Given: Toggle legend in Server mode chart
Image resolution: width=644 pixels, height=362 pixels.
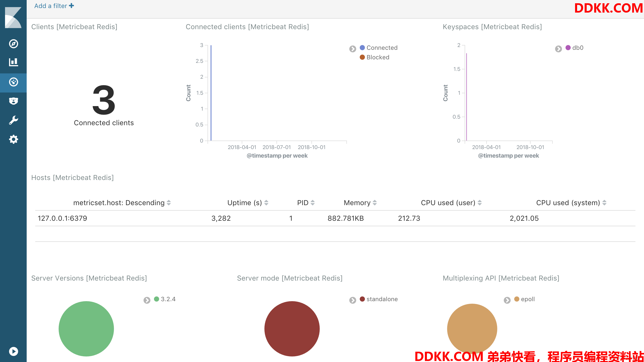Looking at the screenshot, I should [x=353, y=300].
